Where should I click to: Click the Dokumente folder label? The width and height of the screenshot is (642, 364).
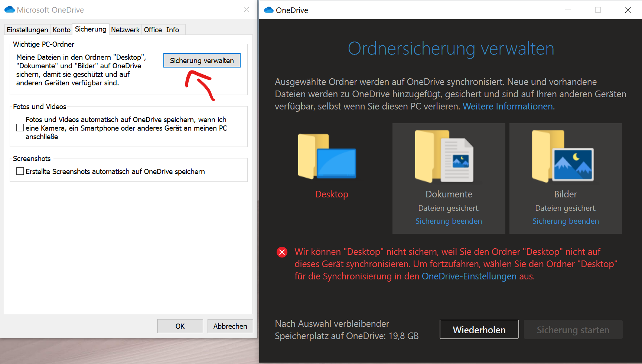point(449,194)
